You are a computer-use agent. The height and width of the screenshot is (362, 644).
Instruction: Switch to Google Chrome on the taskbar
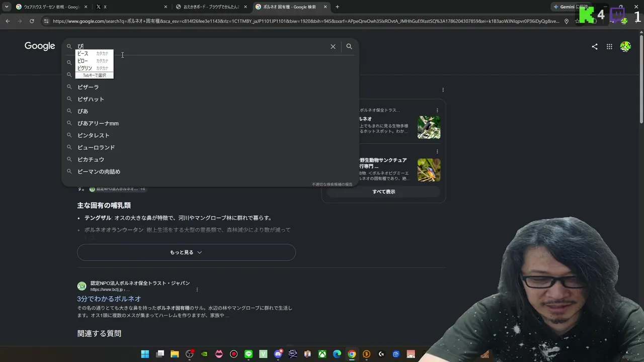pyautogui.click(x=352, y=354)
